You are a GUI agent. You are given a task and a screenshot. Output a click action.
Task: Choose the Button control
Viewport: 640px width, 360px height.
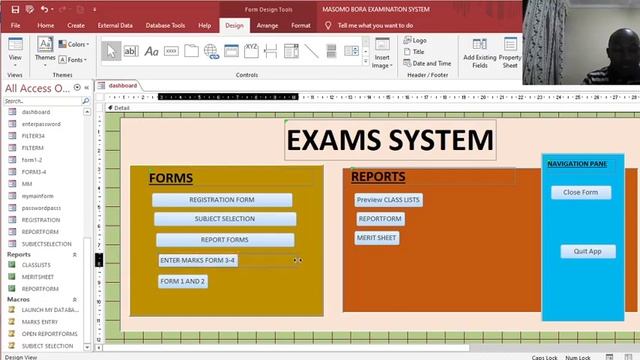[x=171, y=51]
